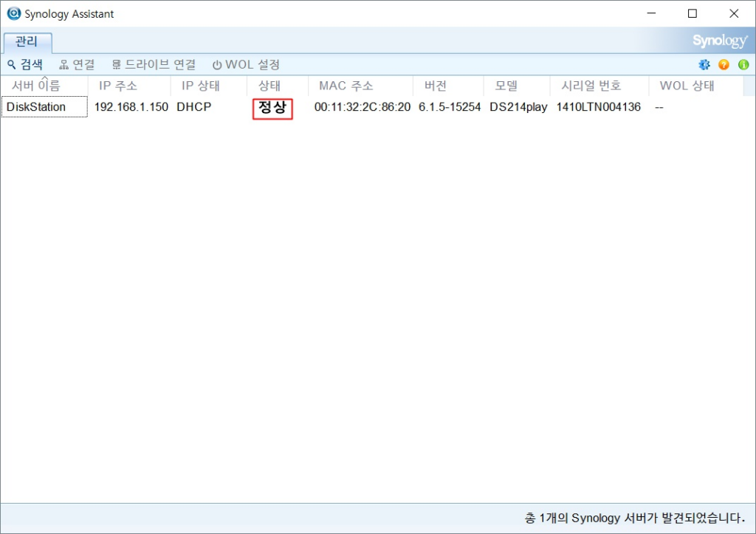Screen dimensions: 756x534
Task: Click MAC address 00:11:32:2C:86:20
Action: [362, 106]
